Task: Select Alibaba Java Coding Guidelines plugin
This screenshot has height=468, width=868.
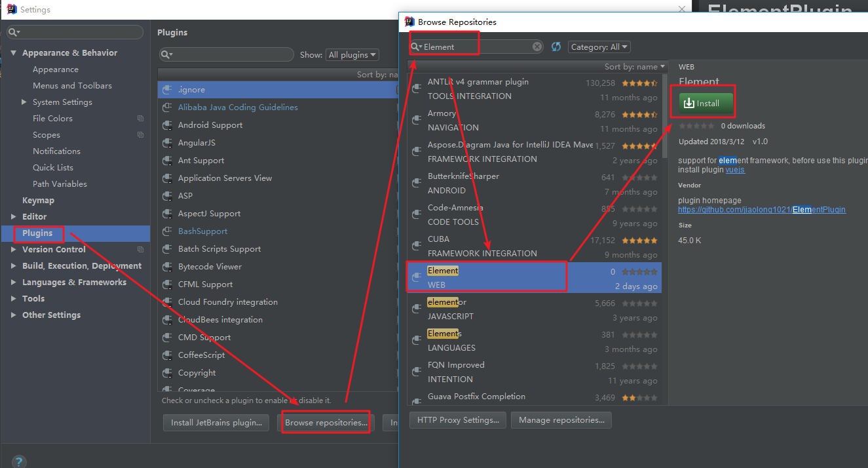Action: click(x=278, y=107)
